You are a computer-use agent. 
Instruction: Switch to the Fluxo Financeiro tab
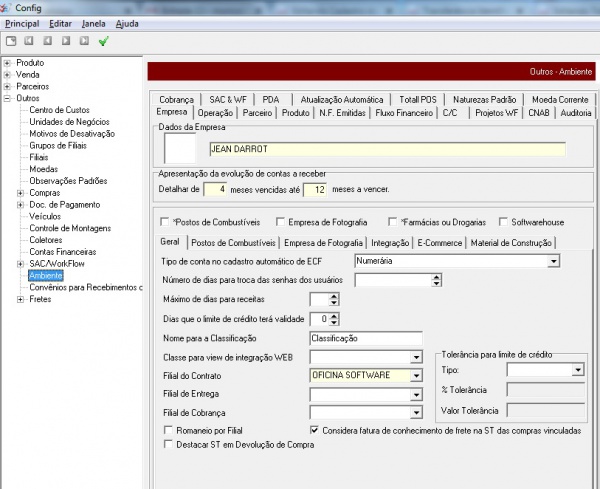[405, 114]
